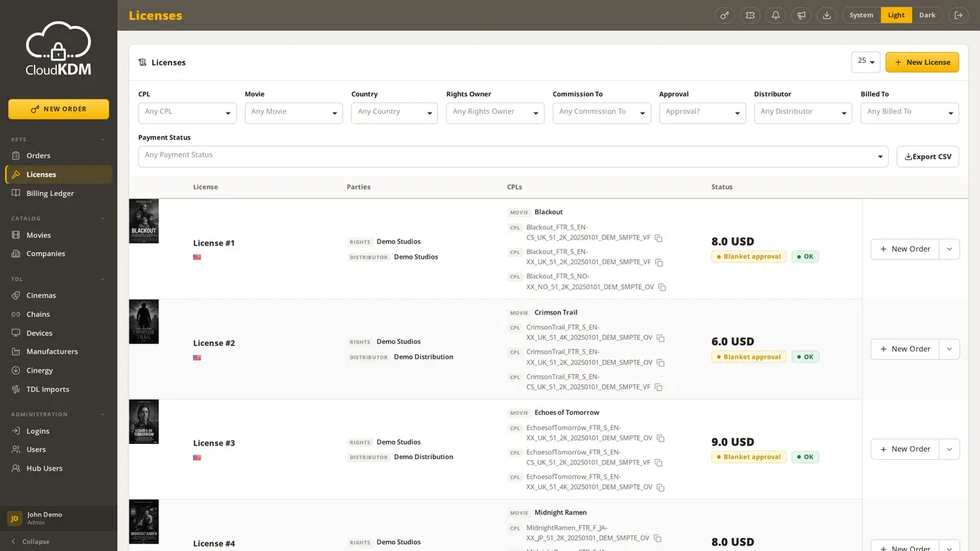Open Cinemas list
This screenshot has height=551, width=980.
58,295
